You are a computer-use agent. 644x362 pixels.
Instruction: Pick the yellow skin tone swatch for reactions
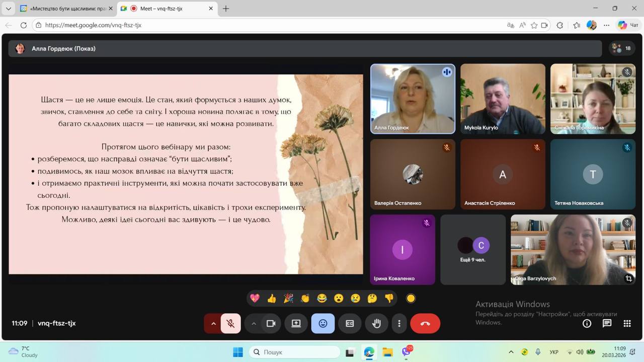pyautogui.click(x=411, y=299)
